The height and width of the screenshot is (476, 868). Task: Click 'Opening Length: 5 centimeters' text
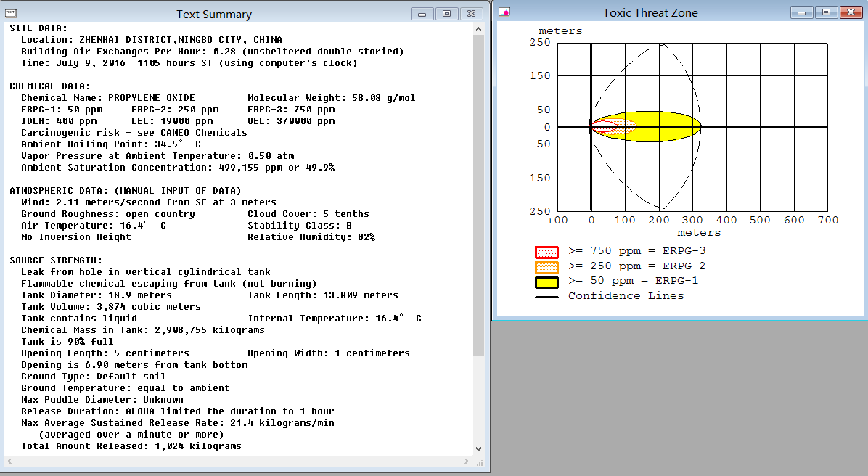point(105,353)
